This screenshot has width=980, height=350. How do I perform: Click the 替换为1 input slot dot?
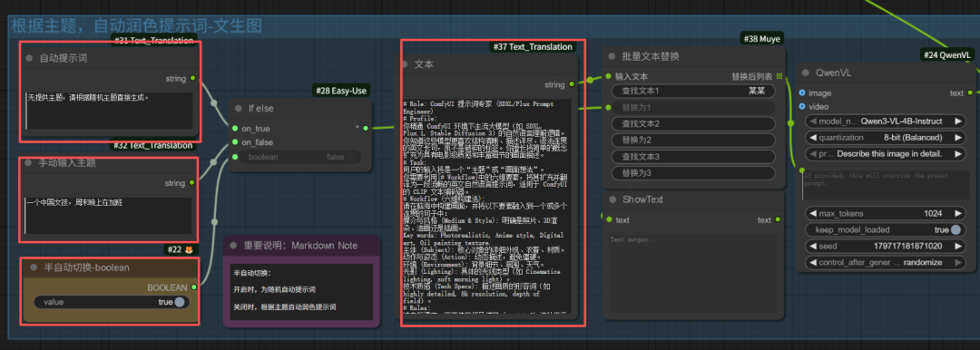coord(609,108)
